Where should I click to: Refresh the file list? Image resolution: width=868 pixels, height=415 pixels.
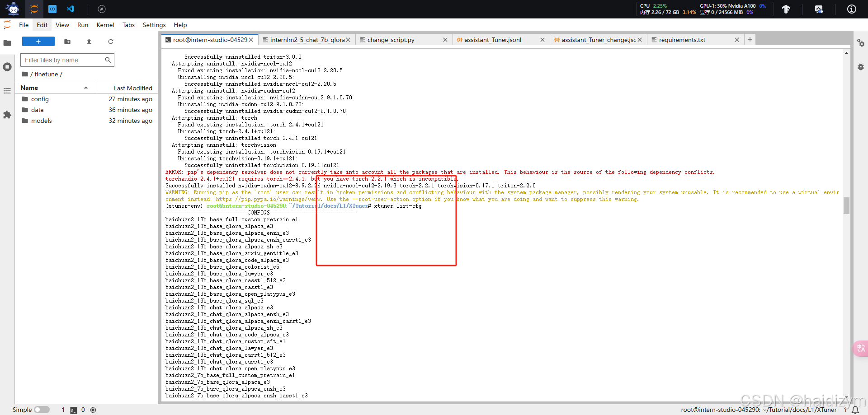pos(111,42)
